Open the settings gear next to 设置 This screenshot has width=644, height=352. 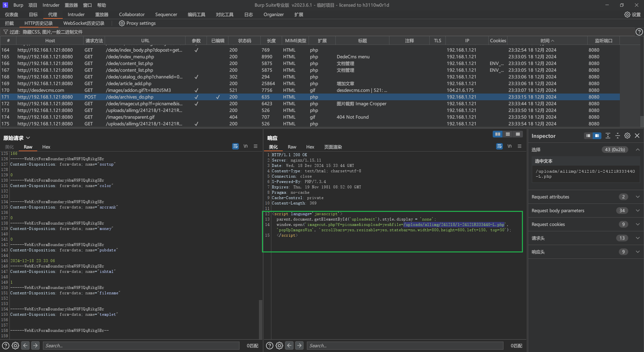[x=627, y=14]
